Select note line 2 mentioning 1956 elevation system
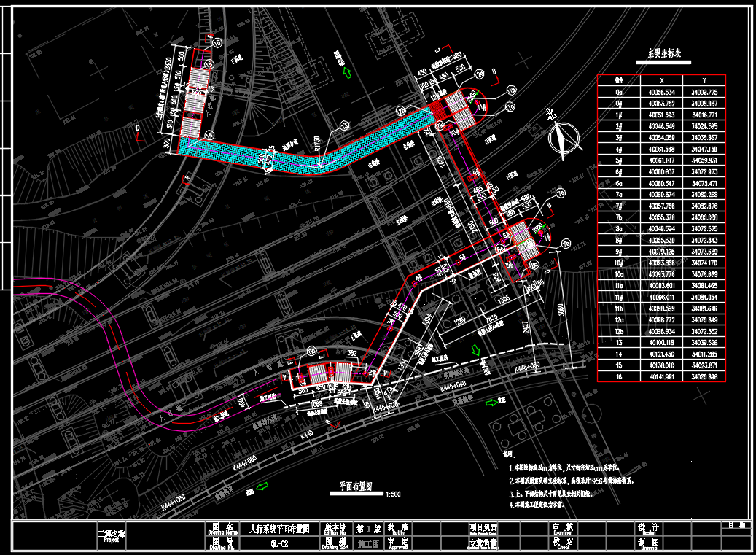Viewport: 756px width, 555px height. click(x=572, y=481)
